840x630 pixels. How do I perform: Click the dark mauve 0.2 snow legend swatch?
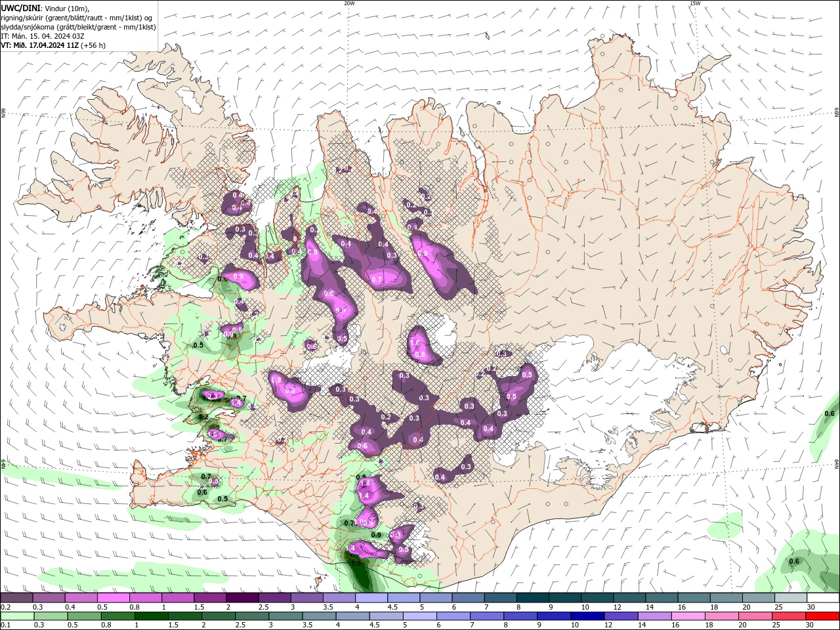coord(17,598)
